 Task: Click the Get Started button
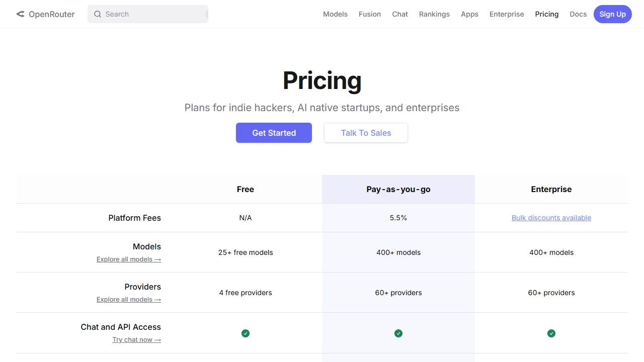click(274, 133)
